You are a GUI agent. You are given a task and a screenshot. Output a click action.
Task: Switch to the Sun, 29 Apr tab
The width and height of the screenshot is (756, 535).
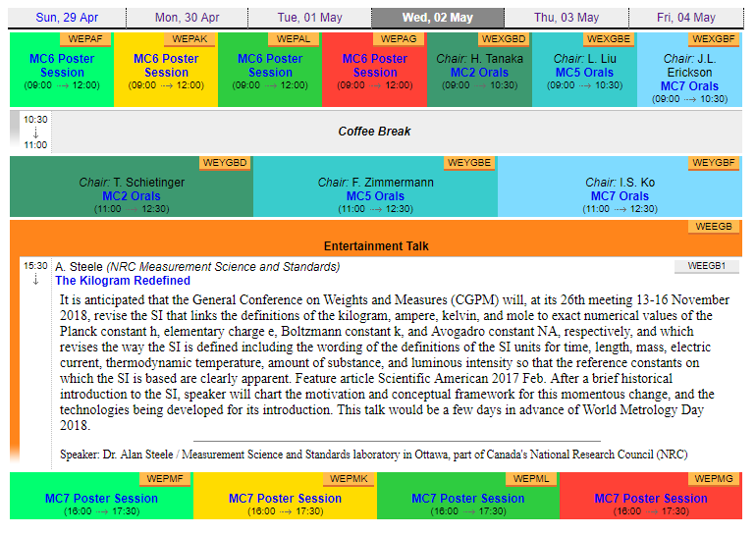click(x=65, y=18)
